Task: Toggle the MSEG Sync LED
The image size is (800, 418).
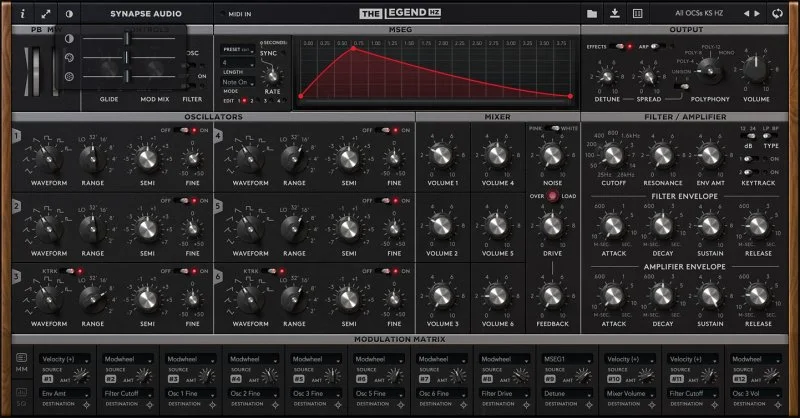Action: click(x=284, y=53)
